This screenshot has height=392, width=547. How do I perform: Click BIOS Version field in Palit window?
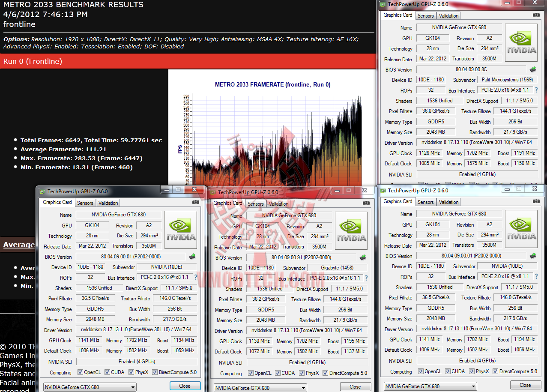pos(471,69)
